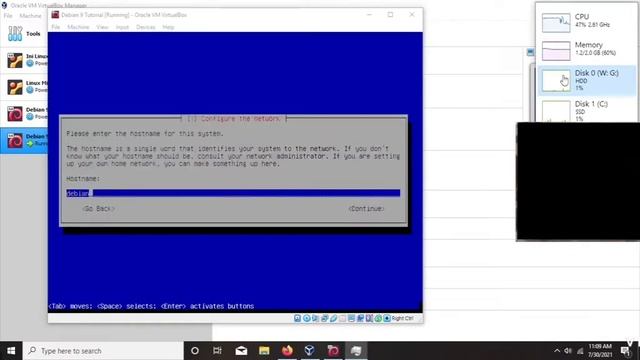Switch to the Debian VM taskbar icon
The width and height of the screenshot is (640, 360).
[x=333, y=351]
